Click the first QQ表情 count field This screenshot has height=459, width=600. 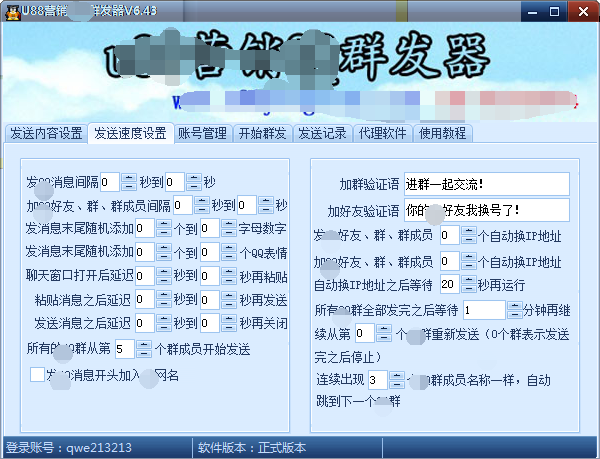coord(145,252)
